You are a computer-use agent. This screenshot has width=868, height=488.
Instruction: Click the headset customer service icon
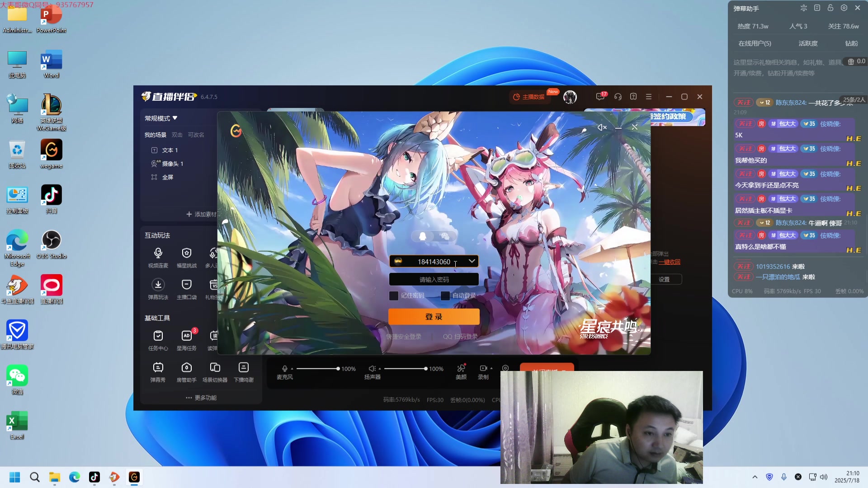coord(618,97)
